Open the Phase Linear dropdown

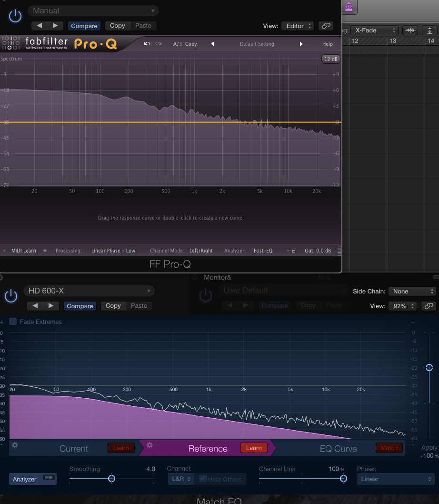pos(396,479)
